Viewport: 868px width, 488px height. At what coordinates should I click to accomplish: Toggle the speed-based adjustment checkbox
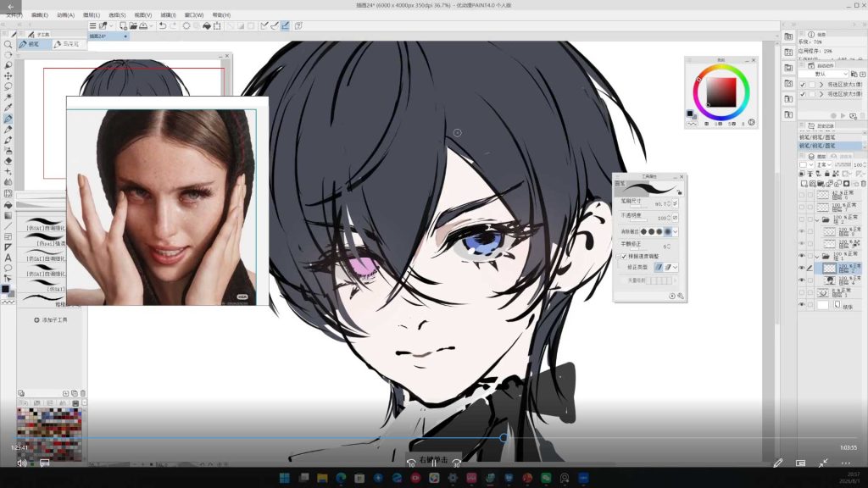click(624, 257)
